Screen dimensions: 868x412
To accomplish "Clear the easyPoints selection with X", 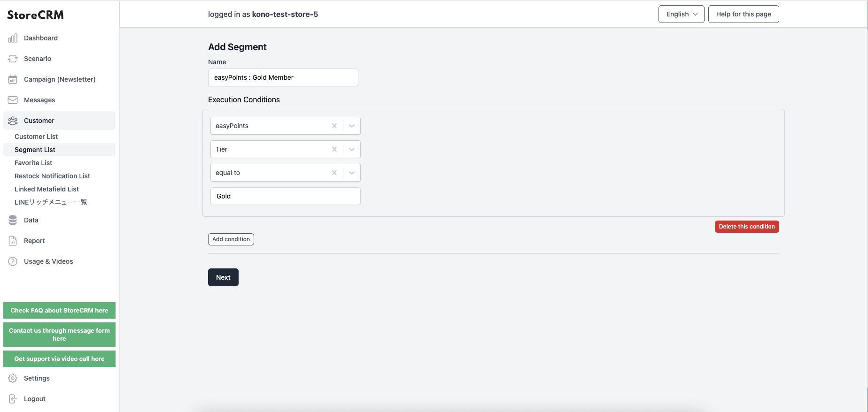I will tap(334, 126).
